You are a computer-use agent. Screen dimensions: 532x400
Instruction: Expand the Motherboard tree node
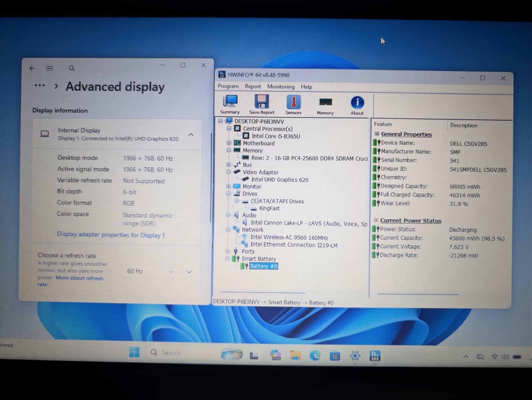pyautogui.click(x=229, y=143)
